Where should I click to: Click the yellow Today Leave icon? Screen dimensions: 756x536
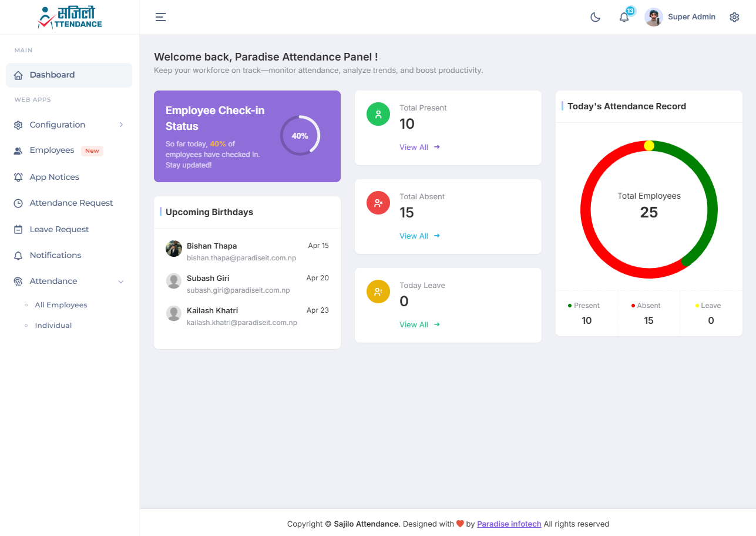378,292
